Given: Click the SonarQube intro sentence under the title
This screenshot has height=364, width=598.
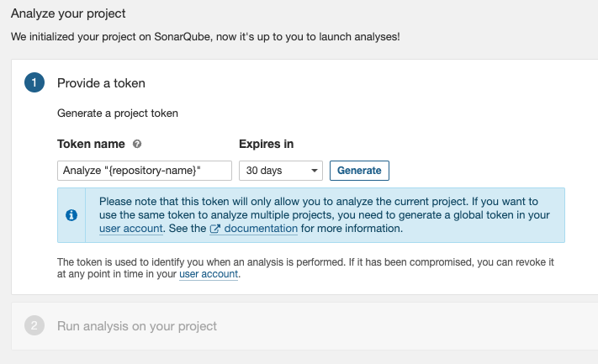Looking at the screenshot, I should coord(205,37).
